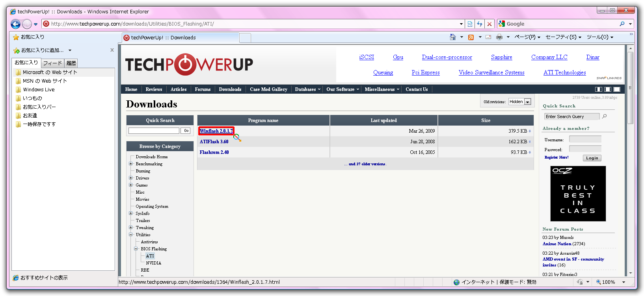Image resolution: width=644 pixels, height=296 pixels.
Task: Click the compatibility view icon
Action: click(x=470, y=24)
